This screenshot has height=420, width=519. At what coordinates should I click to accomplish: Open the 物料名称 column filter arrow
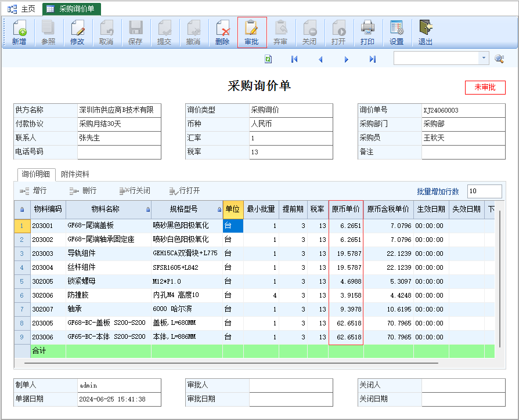pos(147,209)
